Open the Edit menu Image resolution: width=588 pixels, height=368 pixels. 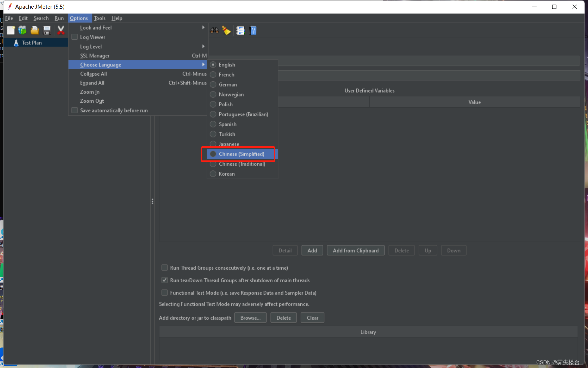(23, 18)
